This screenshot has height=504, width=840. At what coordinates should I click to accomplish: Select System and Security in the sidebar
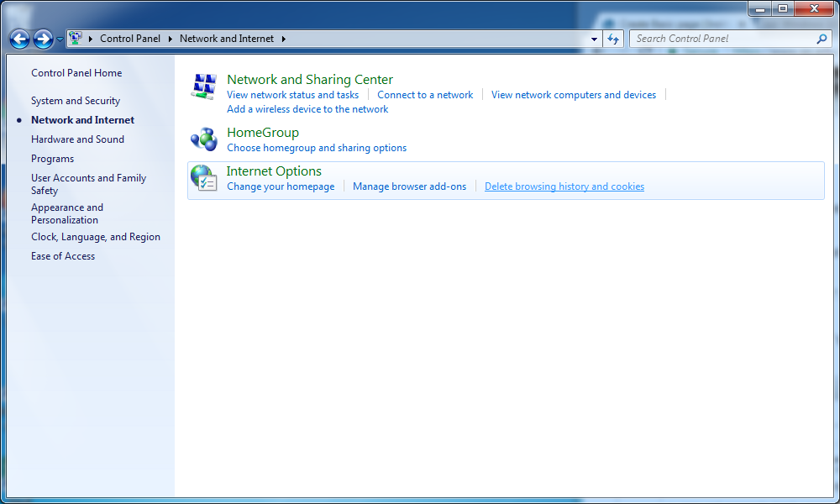(x=76, y=101)
